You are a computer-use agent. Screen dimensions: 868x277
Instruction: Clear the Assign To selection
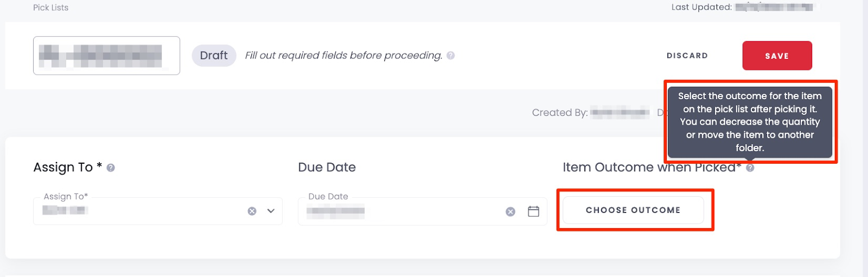pyautogui.click(x=252, y=211)
